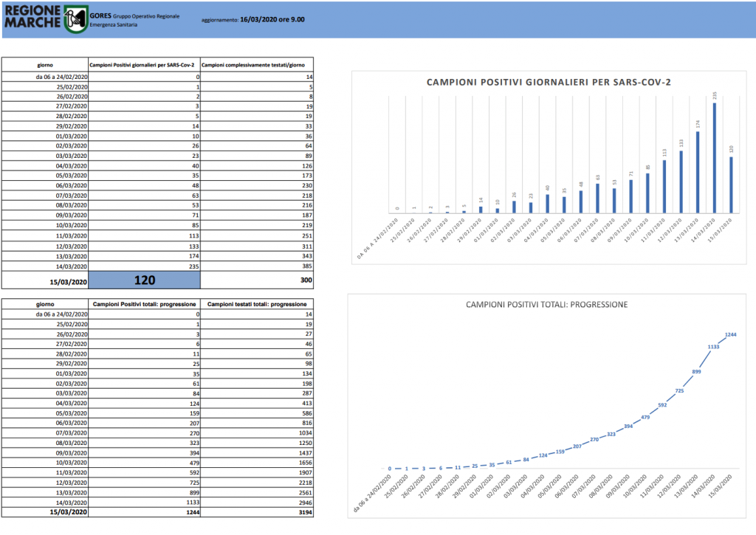Select the 15/03/2020 axis label of the line chart
This screenshot has width=756, height=535.
(x=719, y=487)
